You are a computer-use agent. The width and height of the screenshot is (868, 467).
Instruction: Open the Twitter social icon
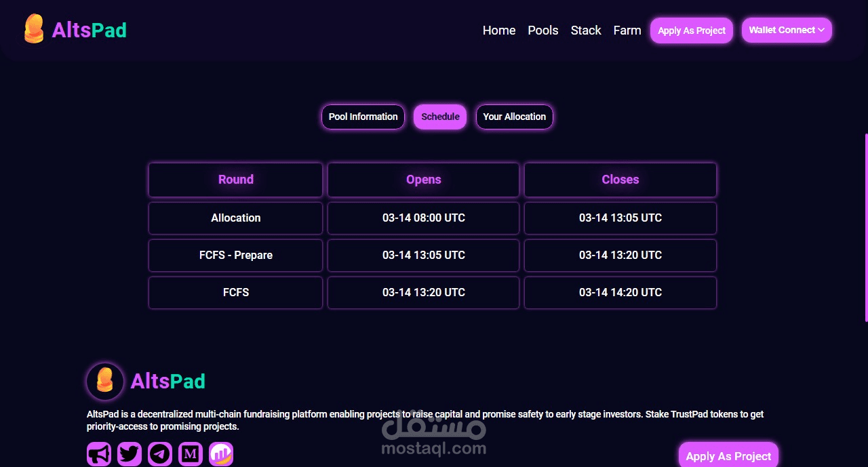[x=130, y=454]
